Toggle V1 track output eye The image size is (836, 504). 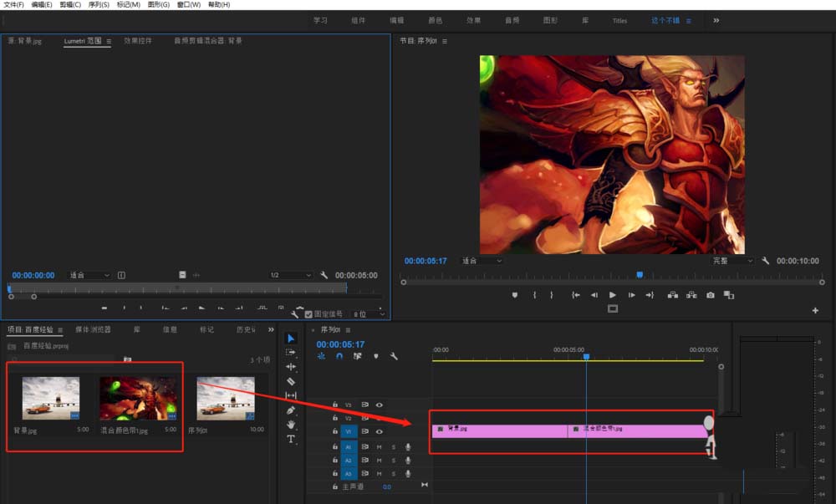point(379,431)
